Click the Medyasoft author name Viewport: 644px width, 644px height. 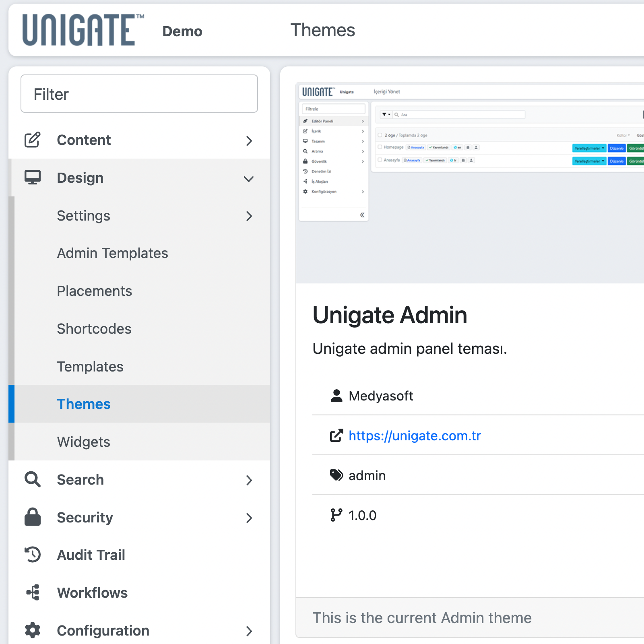[381, 396]
